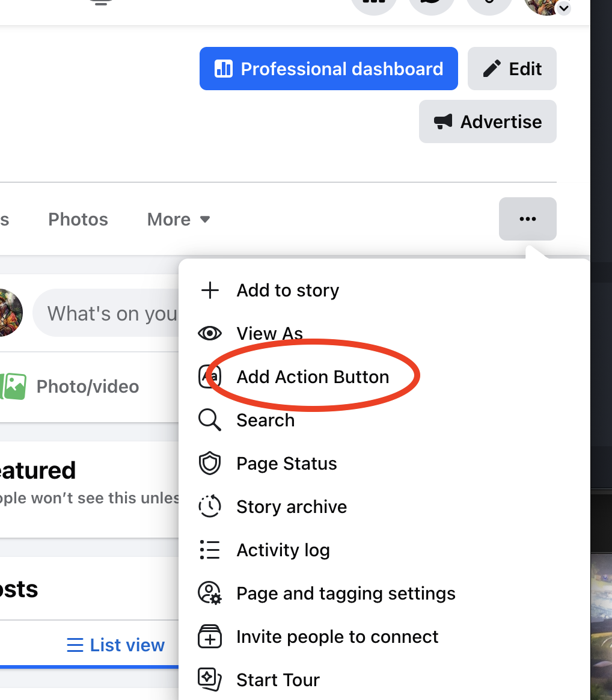Open the three-dot page options button
Viewport: 612px width, 700px height.
coord(527,219)
